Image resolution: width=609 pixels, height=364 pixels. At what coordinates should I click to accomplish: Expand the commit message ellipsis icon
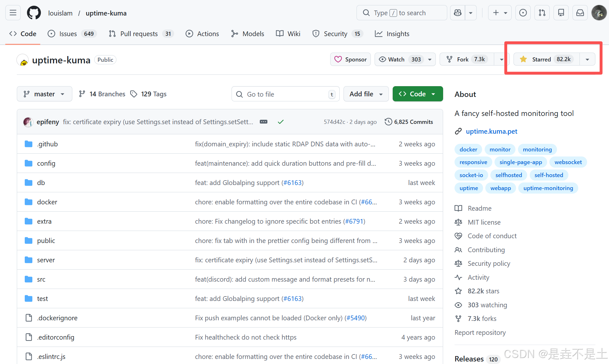(264, 122)
